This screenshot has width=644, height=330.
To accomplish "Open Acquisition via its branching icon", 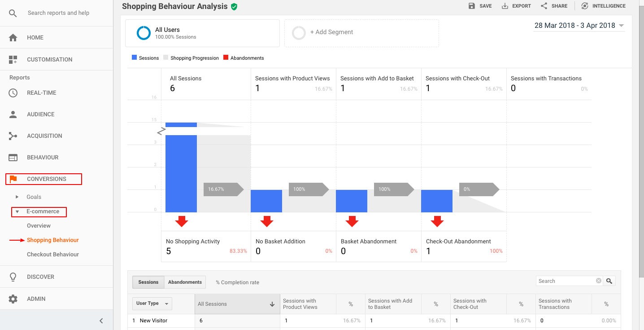I will point(13,136).
